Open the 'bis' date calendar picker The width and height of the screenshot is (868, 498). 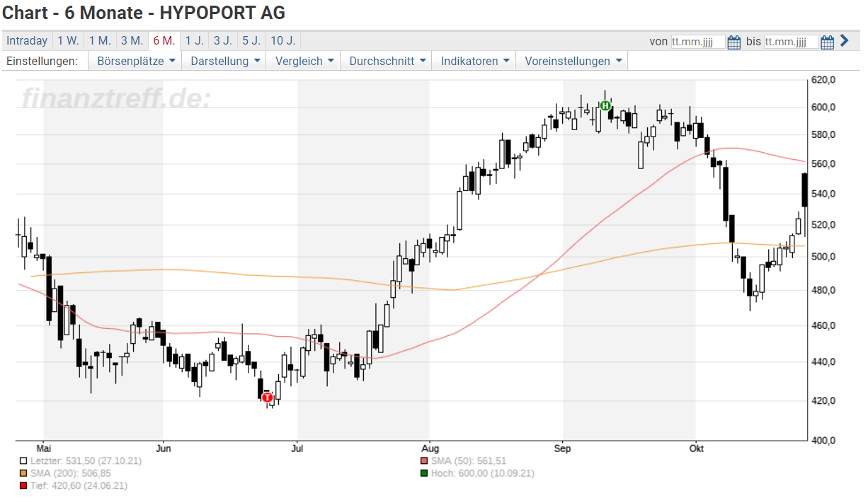[827, 42]
